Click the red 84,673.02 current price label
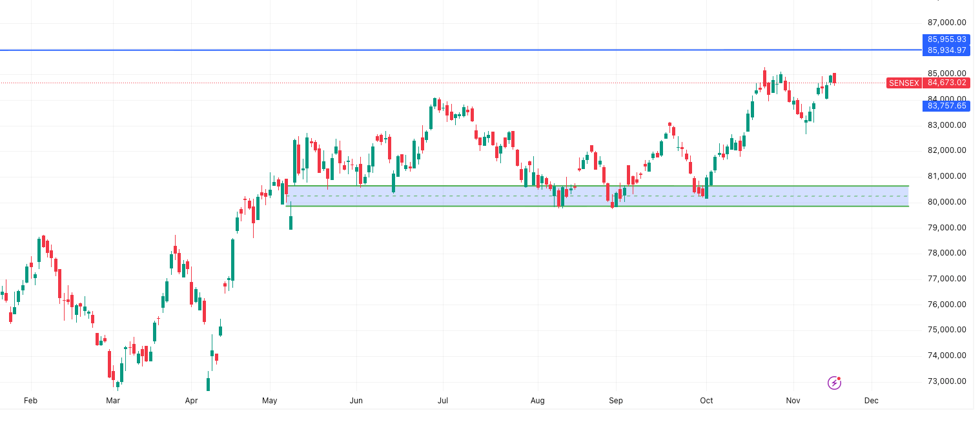This screenshot has width=980, height=422. 946,83
